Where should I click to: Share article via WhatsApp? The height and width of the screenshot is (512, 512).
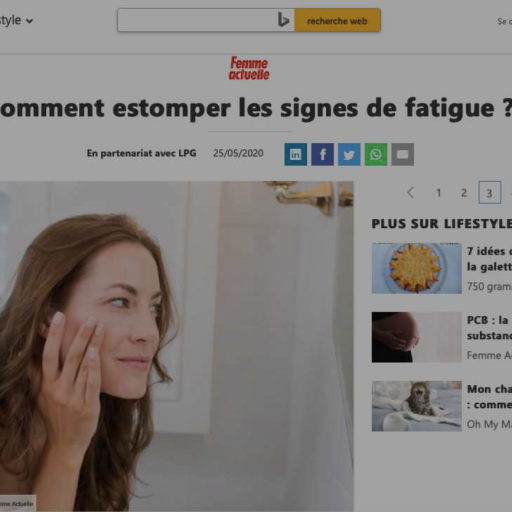point(376,154)
